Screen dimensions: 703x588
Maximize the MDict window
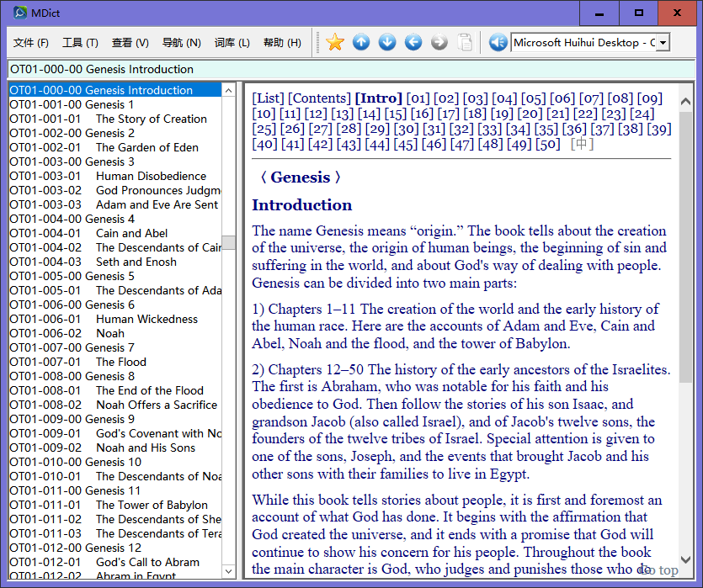coord(639,13)
